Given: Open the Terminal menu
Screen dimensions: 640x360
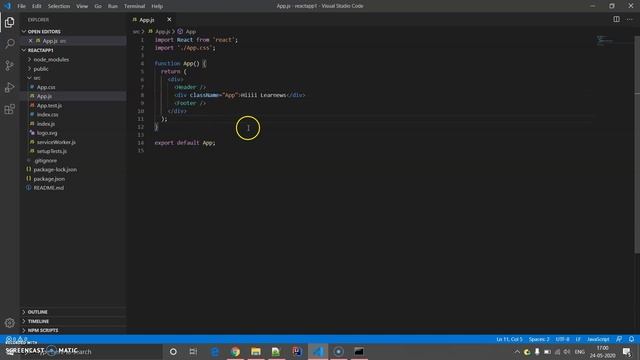Looking at the screenshot, I should [134, 6].
